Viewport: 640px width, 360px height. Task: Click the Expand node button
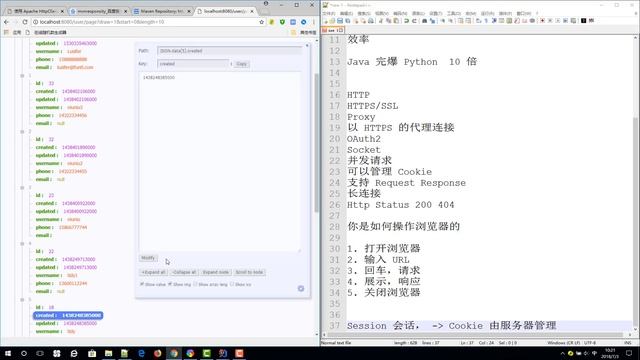pos(216,272)
